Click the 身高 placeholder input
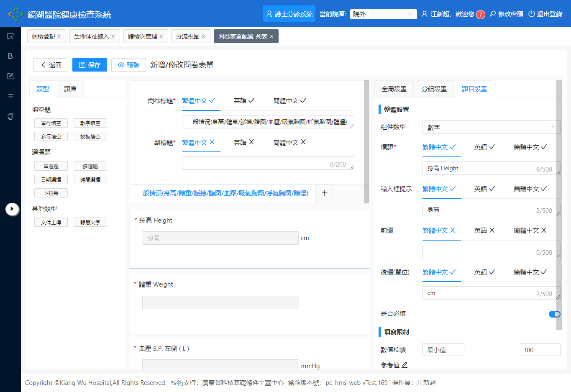The height and width of the screenshot is (392, 571). coord(220,238)
